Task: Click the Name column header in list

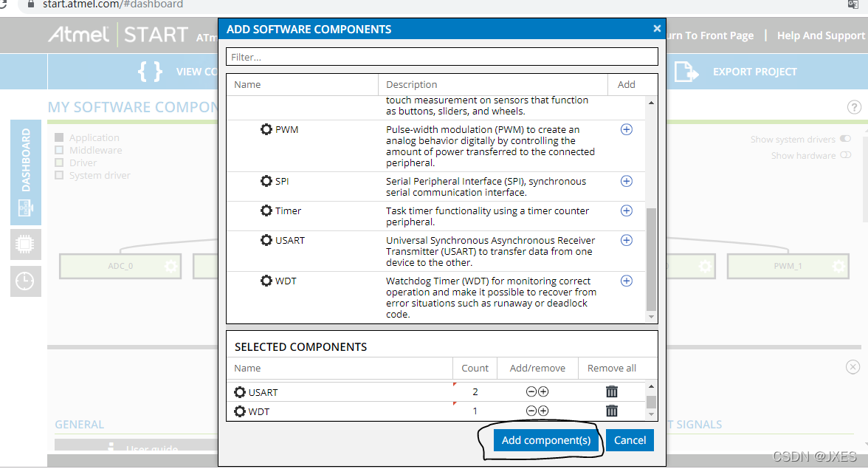Action: click(247, 85)
